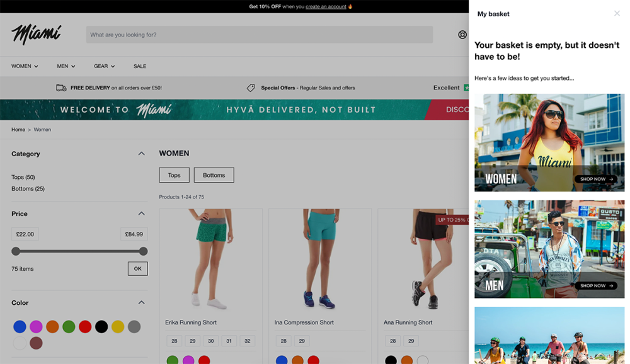Screen dimensions: 630x364
Task: Click the free delivery truck icon
Action: point(61,88)
